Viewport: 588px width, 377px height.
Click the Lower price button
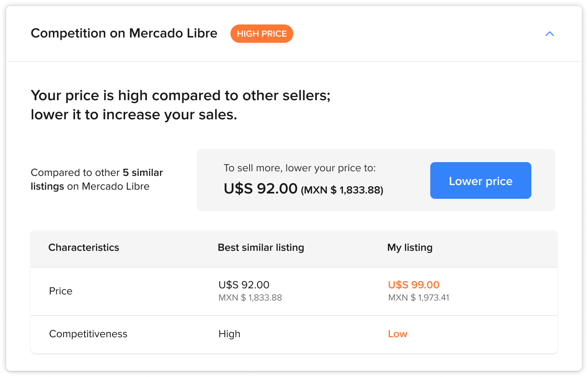pos(480,180)
